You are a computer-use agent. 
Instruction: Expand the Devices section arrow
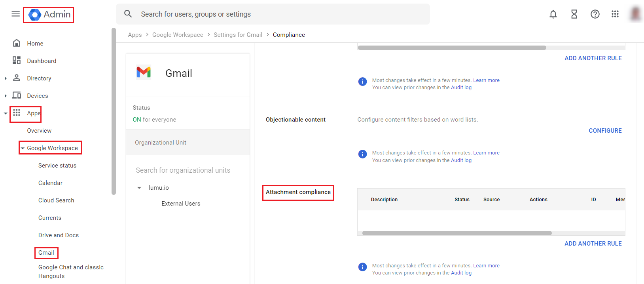tap(6, 96)
